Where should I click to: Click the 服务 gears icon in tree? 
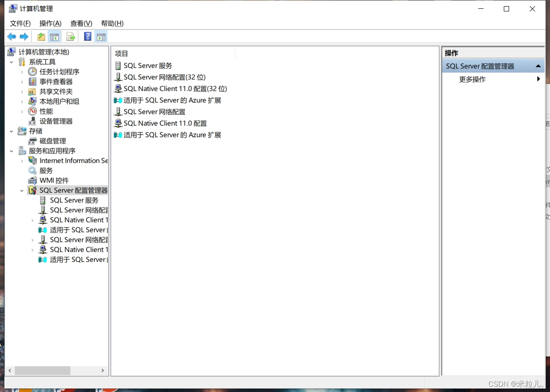click(33, 171)
